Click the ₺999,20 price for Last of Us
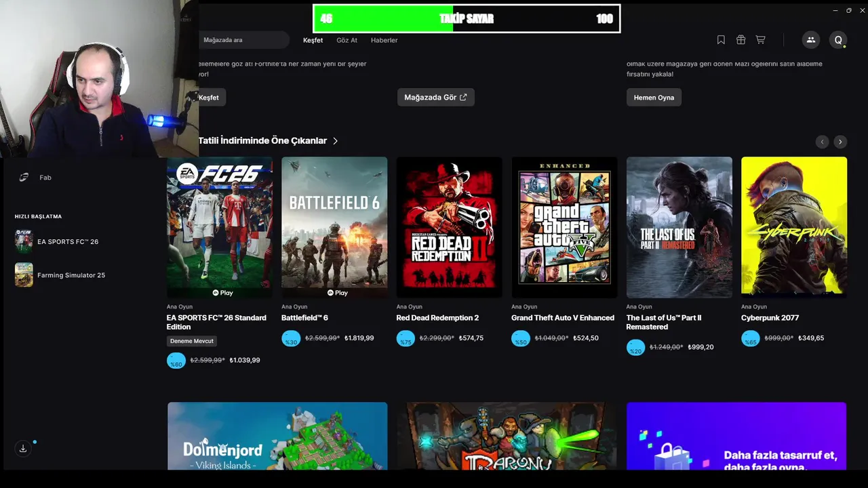The width and height of the screenshot is (868, 488). (701, 347)
